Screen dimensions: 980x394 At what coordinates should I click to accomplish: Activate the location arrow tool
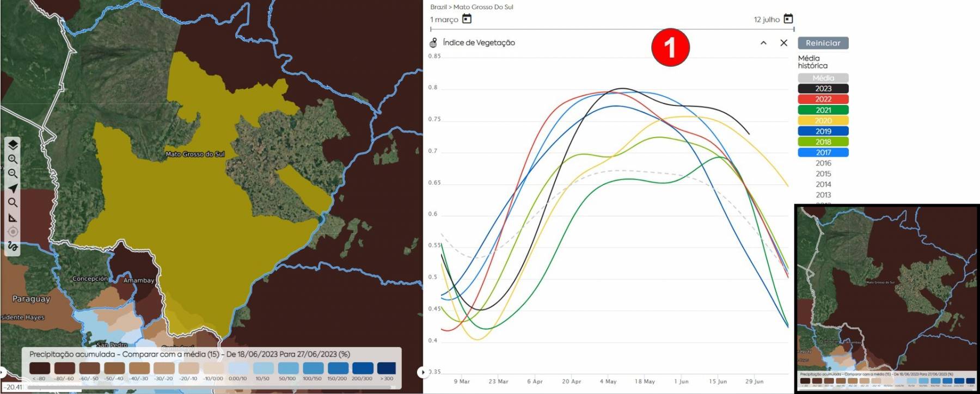pos(13,188)
